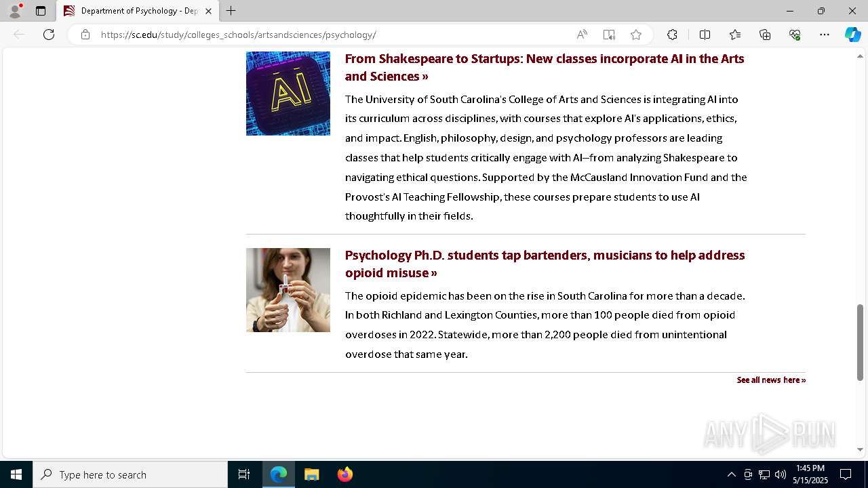The height and width of the screenshot is (488, 868).
Task: Add this page to favorites
Action: (x=636, y=35)
